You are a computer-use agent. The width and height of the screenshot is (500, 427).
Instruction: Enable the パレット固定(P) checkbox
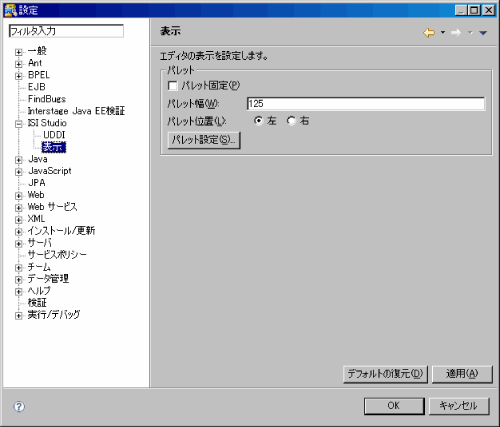pos(172,86)
